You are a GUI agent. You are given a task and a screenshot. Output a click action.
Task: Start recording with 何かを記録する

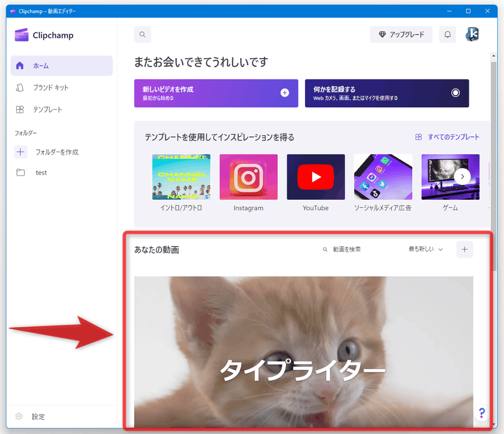coord(387,93)
